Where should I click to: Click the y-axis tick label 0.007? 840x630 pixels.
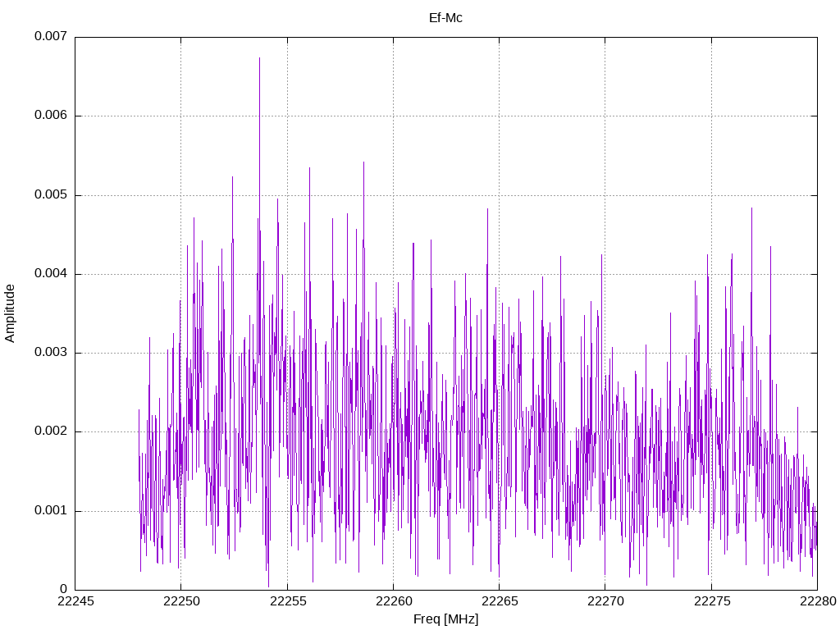pos(51,36)
